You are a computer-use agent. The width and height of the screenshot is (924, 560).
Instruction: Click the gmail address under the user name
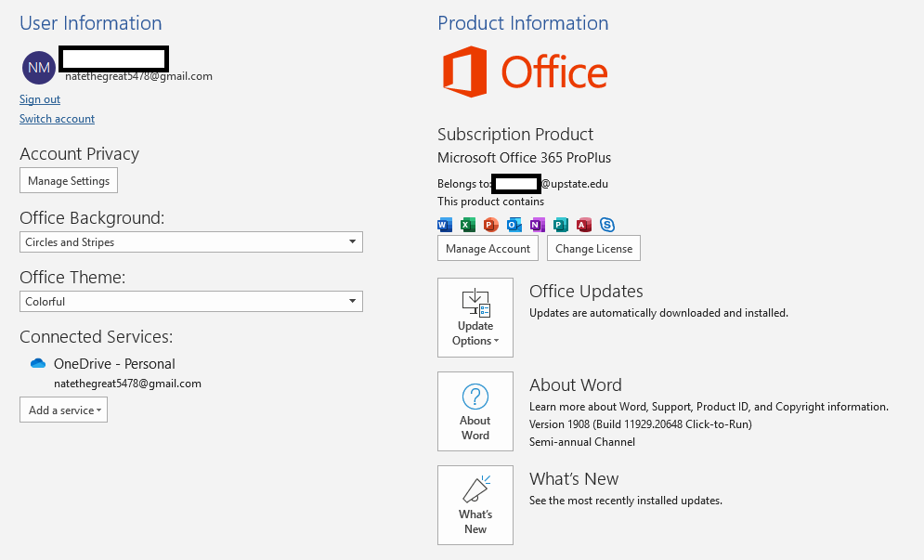tap(138, 76)
